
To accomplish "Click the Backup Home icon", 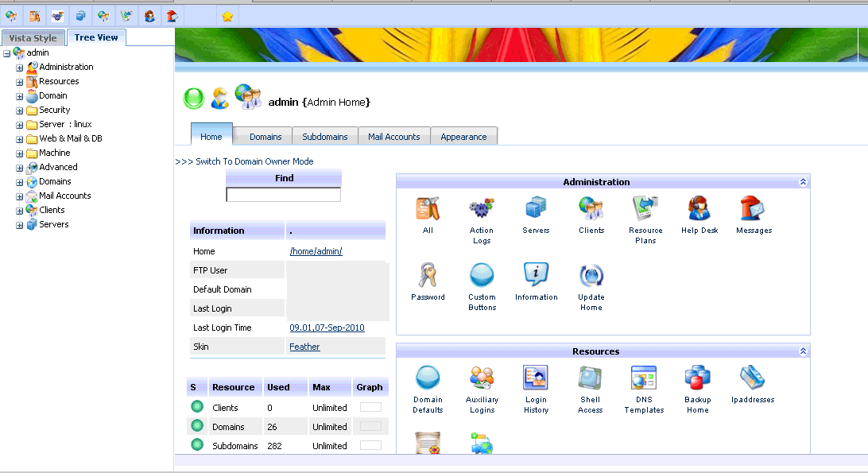I will pos(697,378).
